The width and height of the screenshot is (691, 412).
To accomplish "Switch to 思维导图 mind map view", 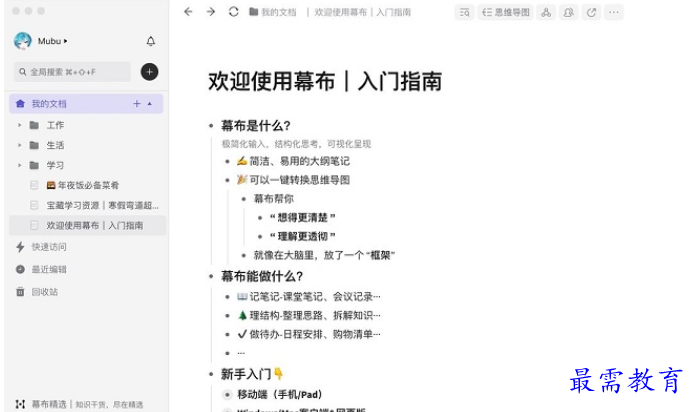I will (x=505, y=12).
